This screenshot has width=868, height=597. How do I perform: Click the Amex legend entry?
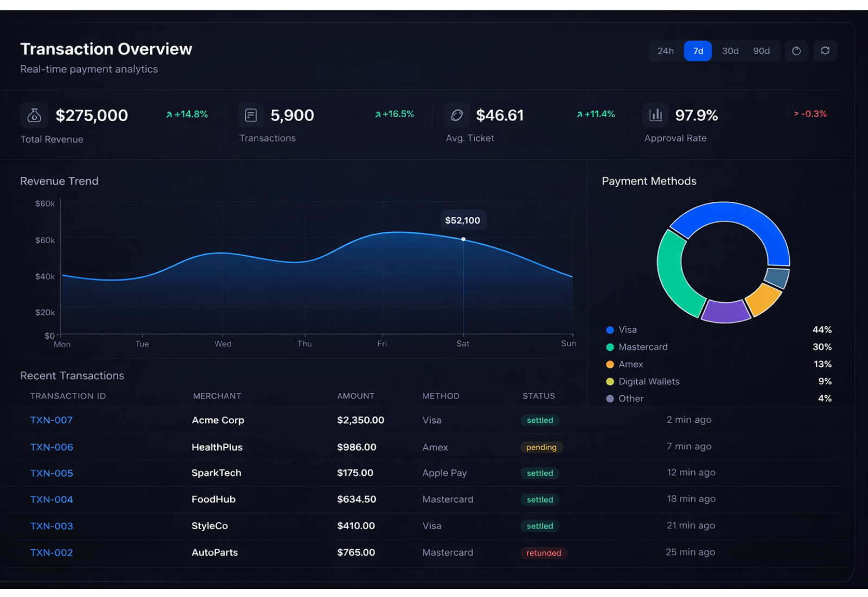630,364
